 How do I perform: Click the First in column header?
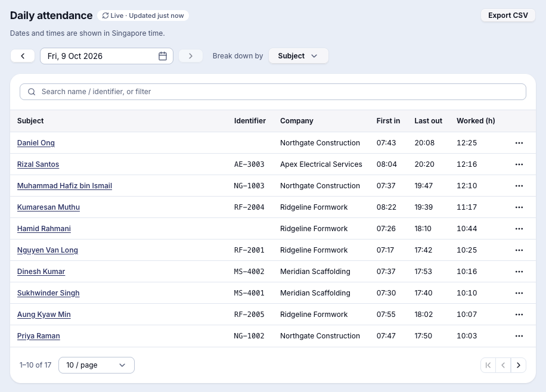(x=388, y=121)
